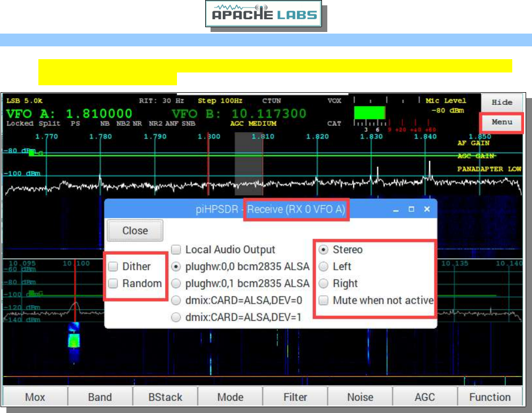Enable the Dither checkbox
The height and width of the screenshot is (413, 532).
coord(113,266)
